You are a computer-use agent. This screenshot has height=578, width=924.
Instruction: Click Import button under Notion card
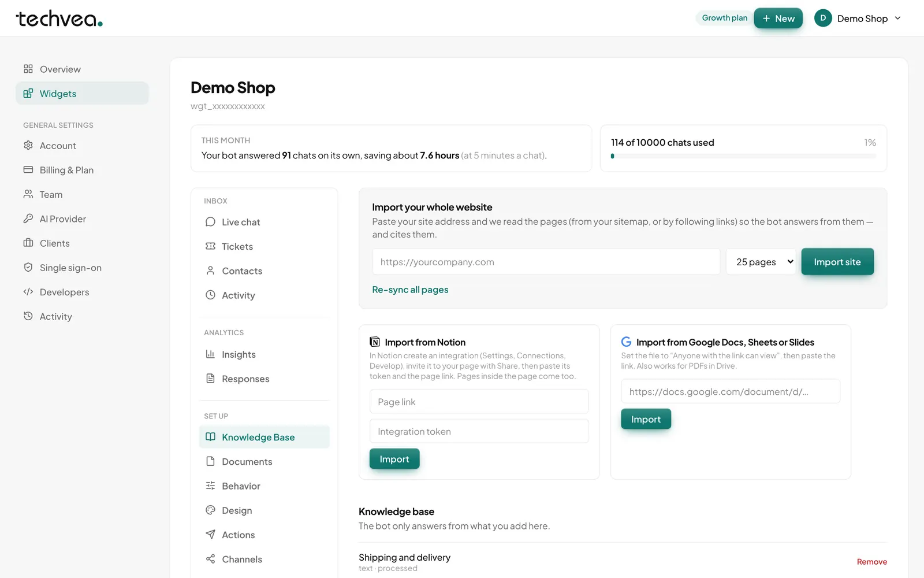[394, 459]
